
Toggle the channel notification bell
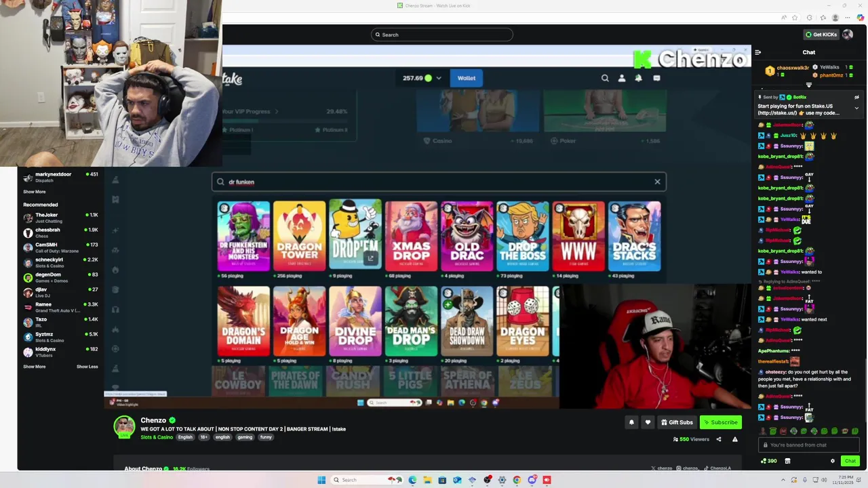pyautogui.click(x=631, y=422)
